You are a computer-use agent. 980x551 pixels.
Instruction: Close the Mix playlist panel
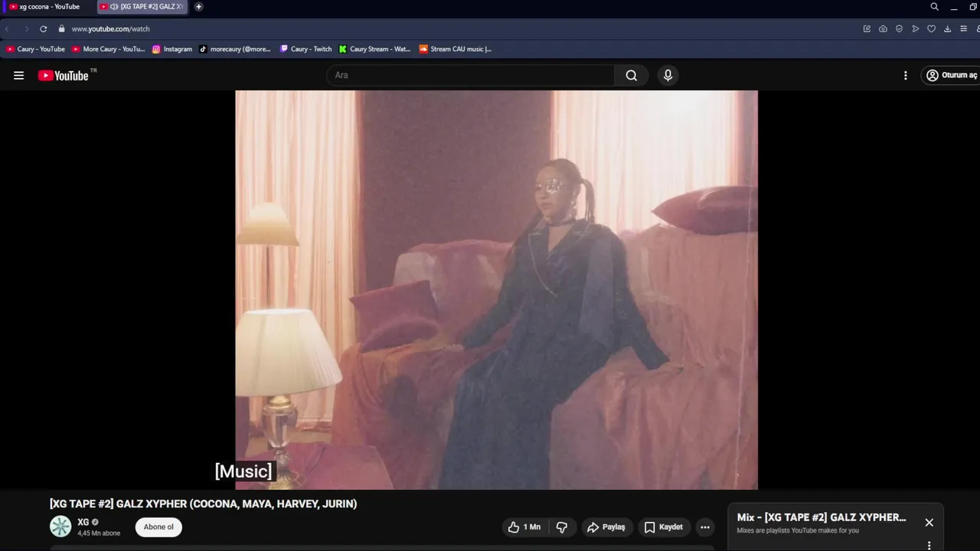pos(929,523)
